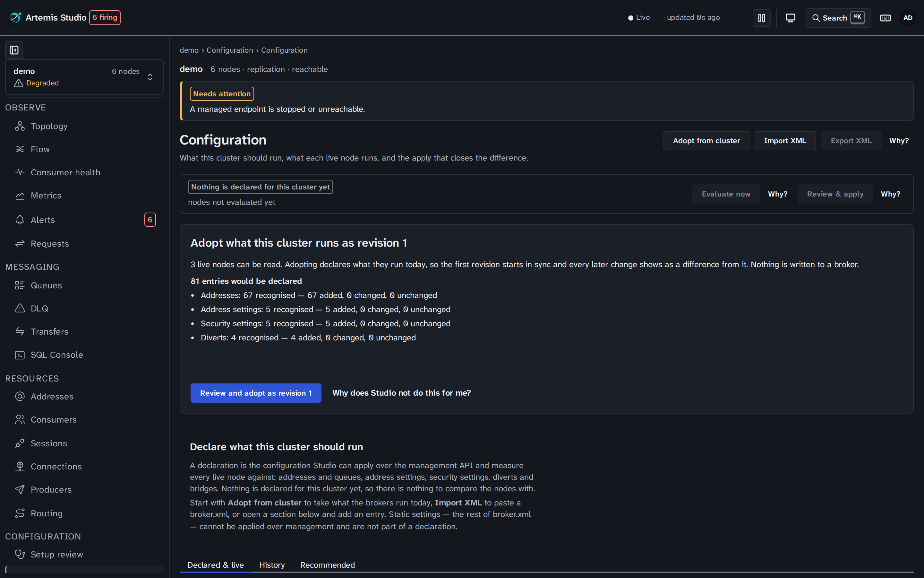Click Adopt from cluster button

(x=706, y=141)
